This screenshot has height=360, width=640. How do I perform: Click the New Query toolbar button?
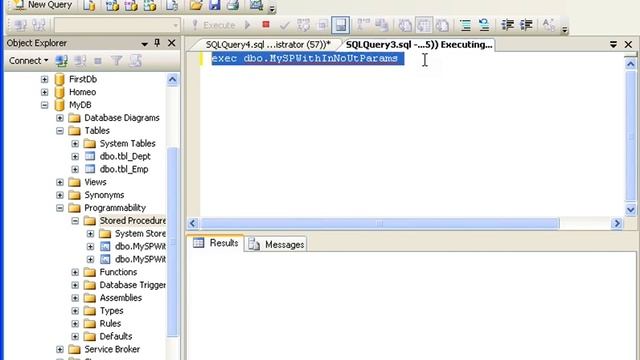43,5
